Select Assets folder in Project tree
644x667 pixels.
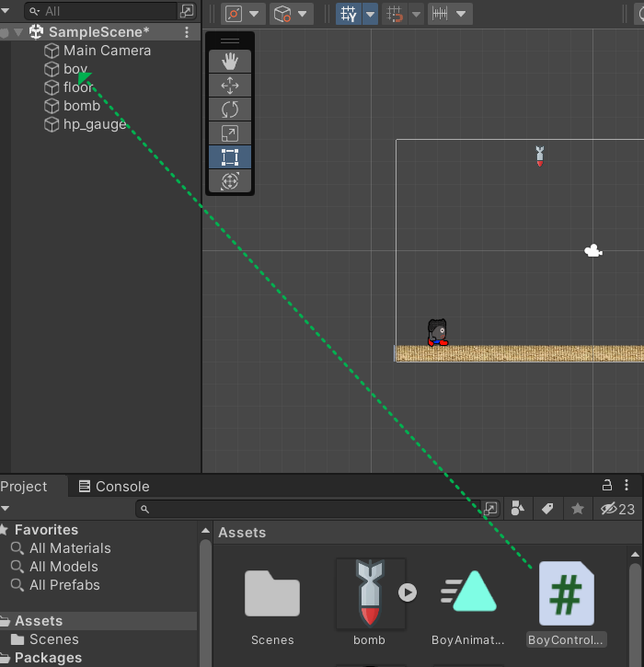pos(98,621)
